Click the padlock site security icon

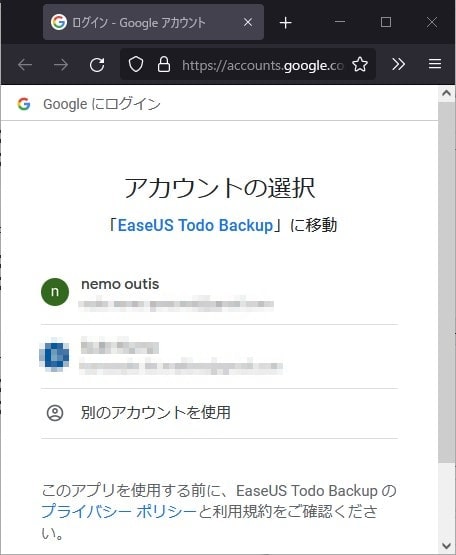(164, 64)
